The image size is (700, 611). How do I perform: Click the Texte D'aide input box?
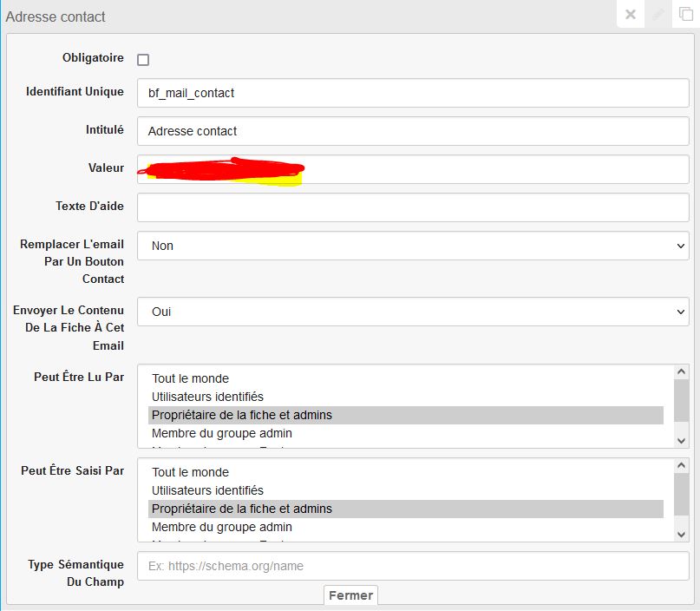click(413, 207)
